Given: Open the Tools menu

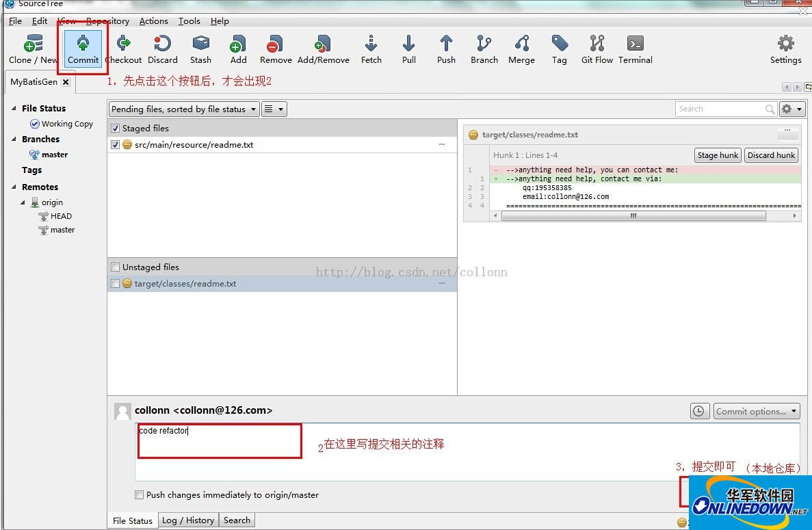Looking at the screenshot, I should pyautogui.click(x=189, y=21).
